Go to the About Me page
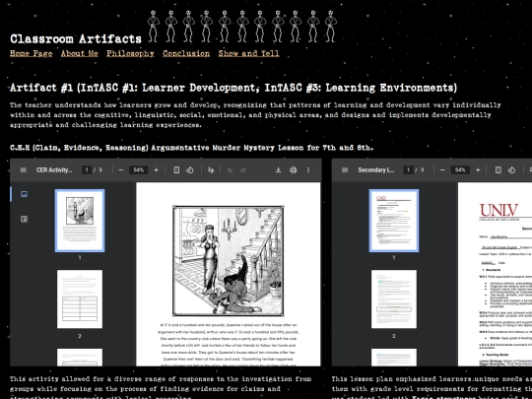The width and height of the screenshot is (532, 399). 80,53
